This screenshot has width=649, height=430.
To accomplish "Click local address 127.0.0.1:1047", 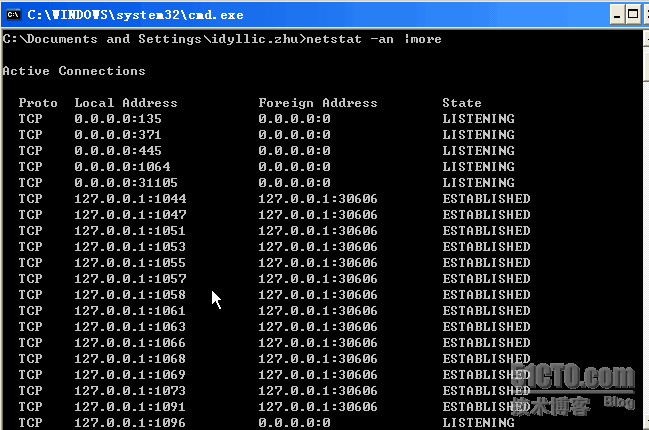I will (x=130, y=215).
